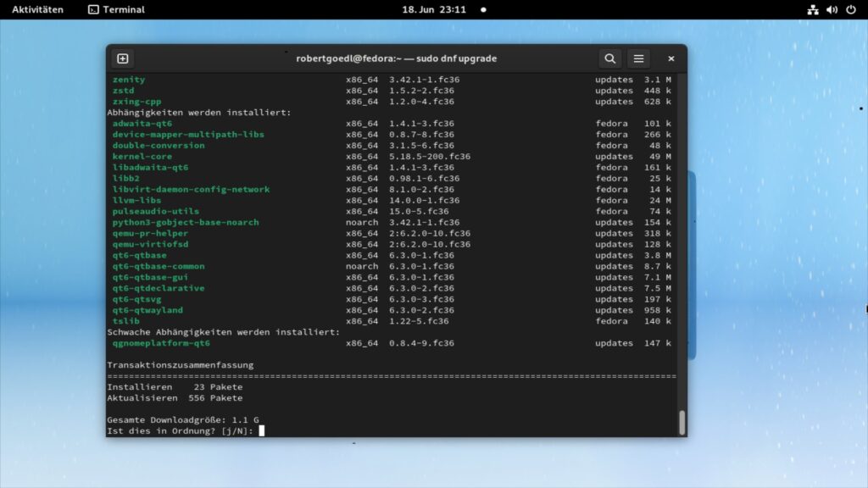This screenshot has width=868, height=488.
Task: Select the package qemu-pr-helper
Action: pos(150,233)
